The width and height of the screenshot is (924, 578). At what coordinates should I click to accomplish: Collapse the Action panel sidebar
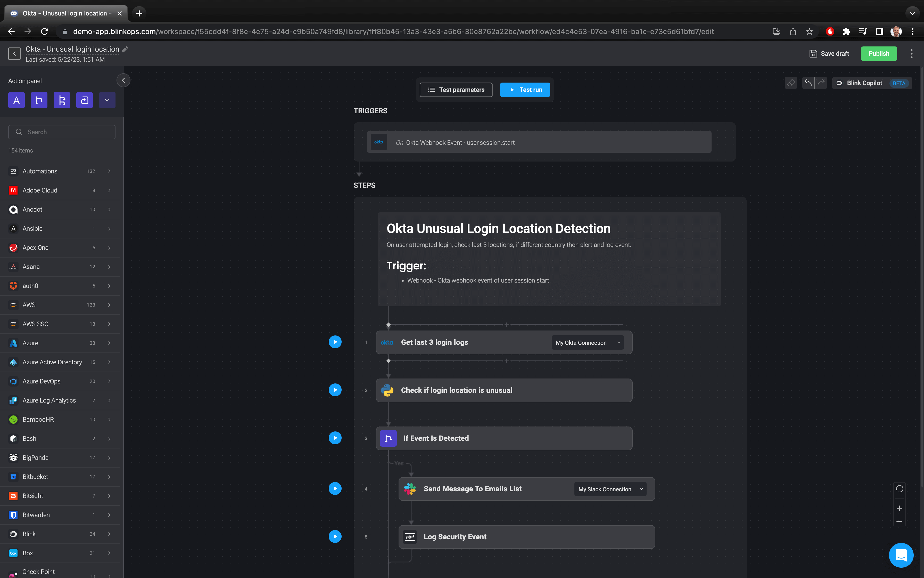click(x=123, y=80)
